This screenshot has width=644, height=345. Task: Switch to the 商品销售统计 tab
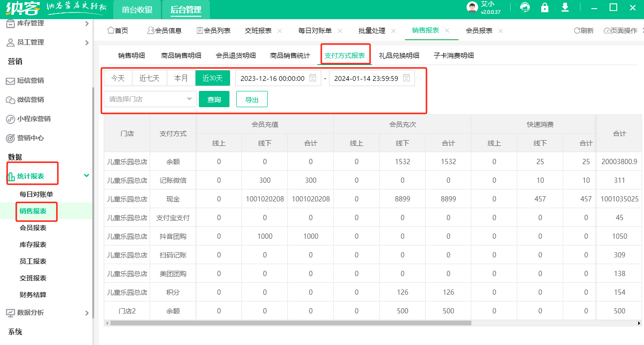[x=290, y=56]
